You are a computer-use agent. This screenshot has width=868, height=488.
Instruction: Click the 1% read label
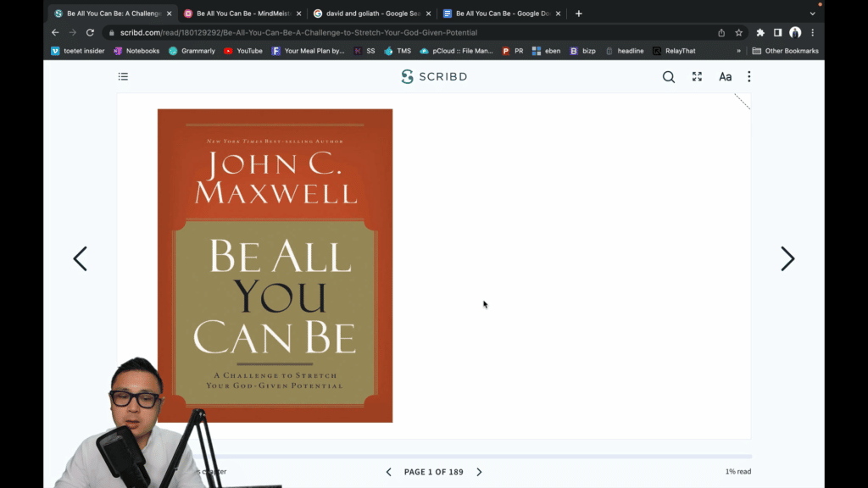738,472
